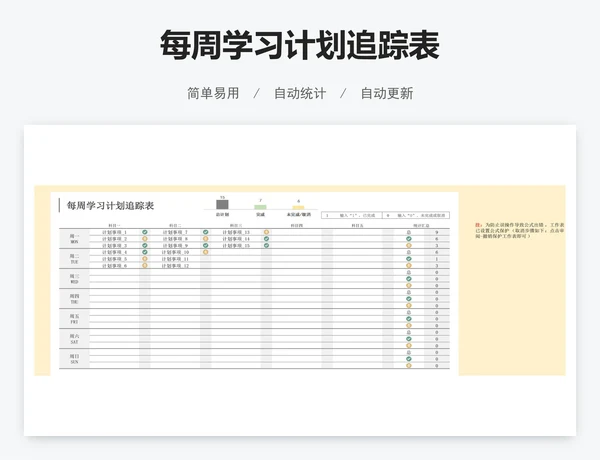Select the cell 计划事项_11
Viewport: 600px width, 460px height.
pyautogui.click(x=175, y=259)
